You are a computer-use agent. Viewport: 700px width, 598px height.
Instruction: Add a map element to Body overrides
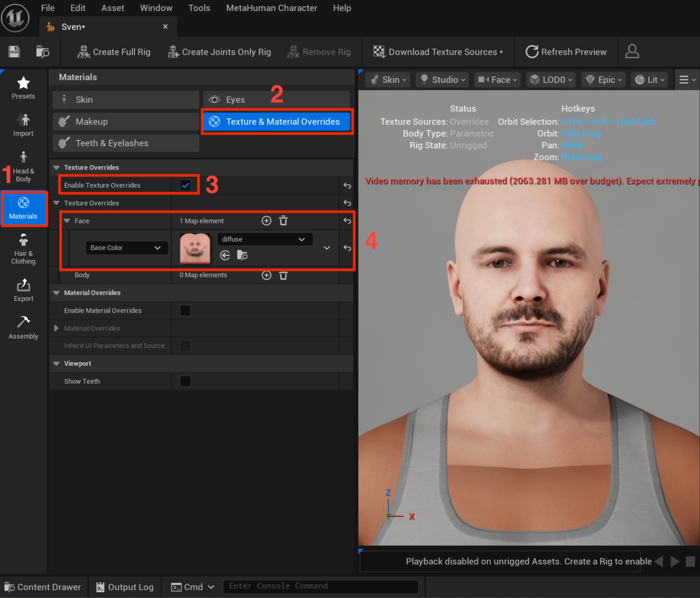point(266,275)
